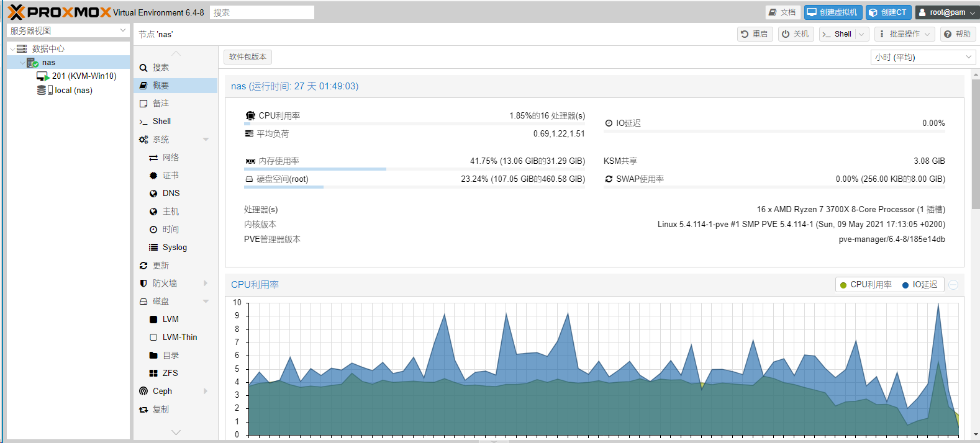
Task: Select the 数据中心 datacenter item
Action: pyautogui.click(x=48, y=48)
